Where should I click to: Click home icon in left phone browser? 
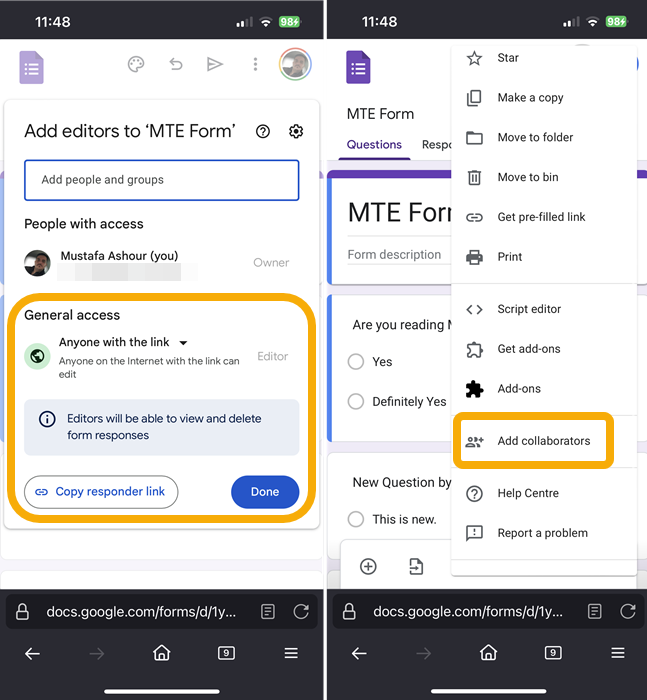162,653
